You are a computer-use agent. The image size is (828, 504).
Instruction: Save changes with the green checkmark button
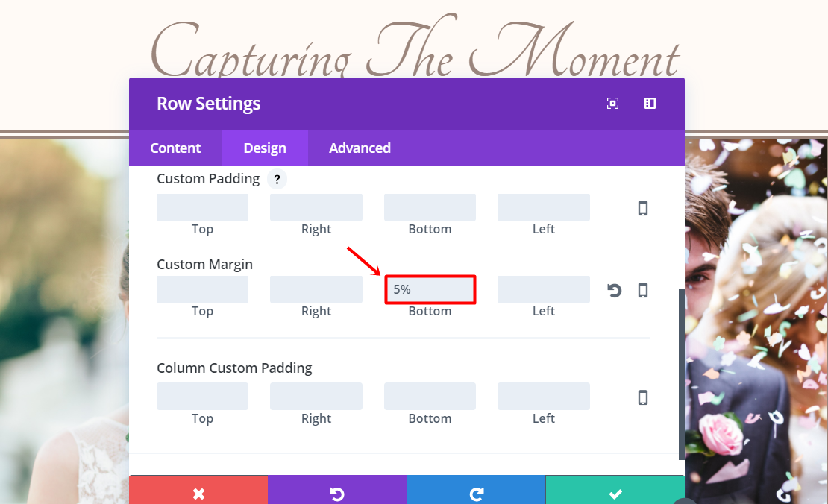pos(615,491)
